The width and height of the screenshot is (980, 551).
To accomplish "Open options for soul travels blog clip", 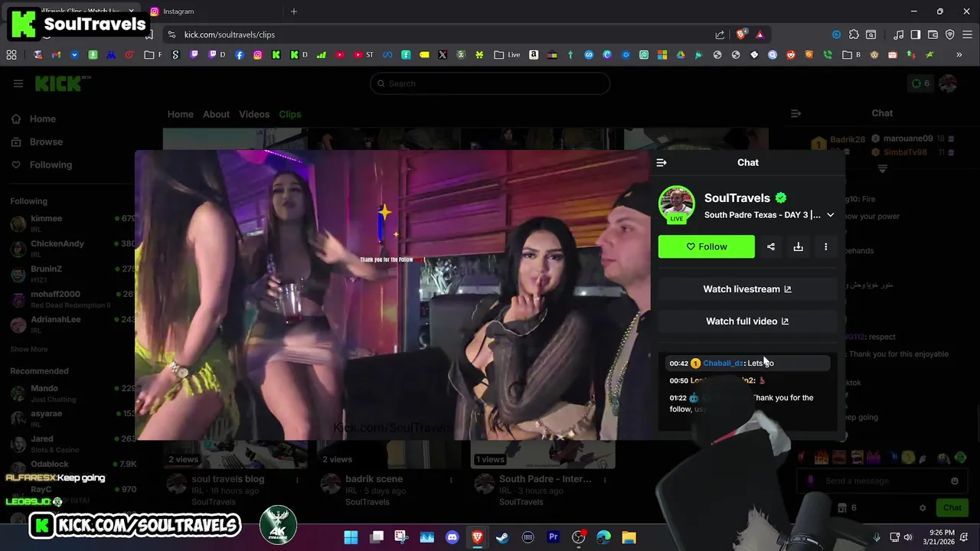I will click(297, 480).
